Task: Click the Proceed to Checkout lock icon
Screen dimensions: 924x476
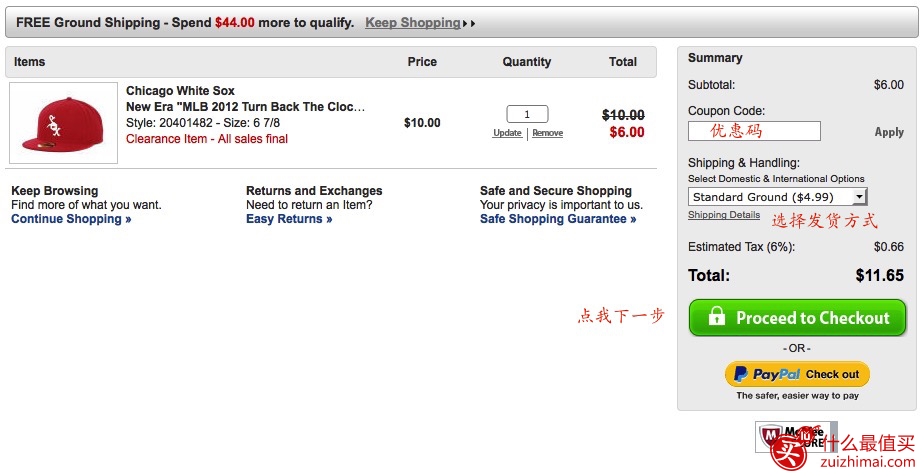Action: [x=717, y=316]
